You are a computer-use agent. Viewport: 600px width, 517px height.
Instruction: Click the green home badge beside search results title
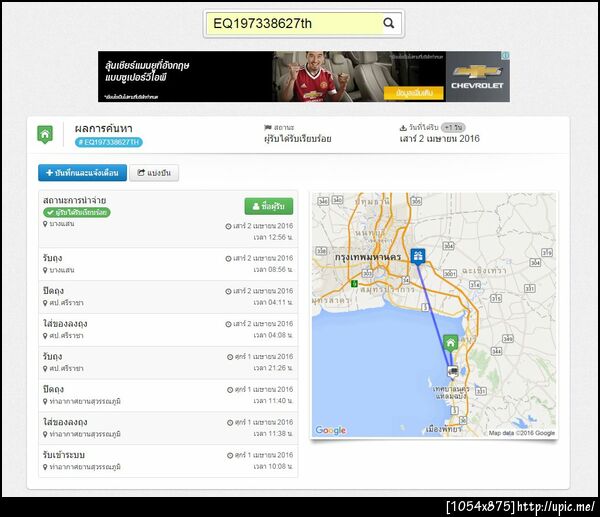coord(45,135)
